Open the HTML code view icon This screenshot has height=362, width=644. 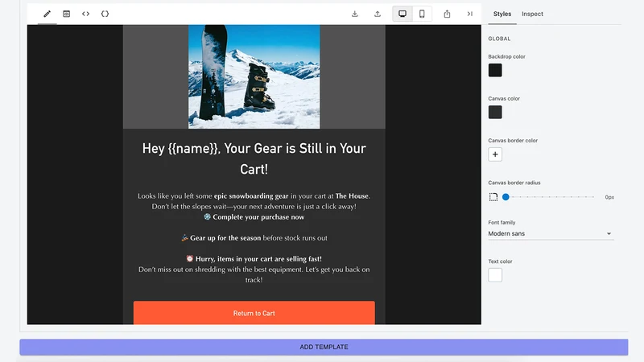pyautogui.click(x=85, y=14)
